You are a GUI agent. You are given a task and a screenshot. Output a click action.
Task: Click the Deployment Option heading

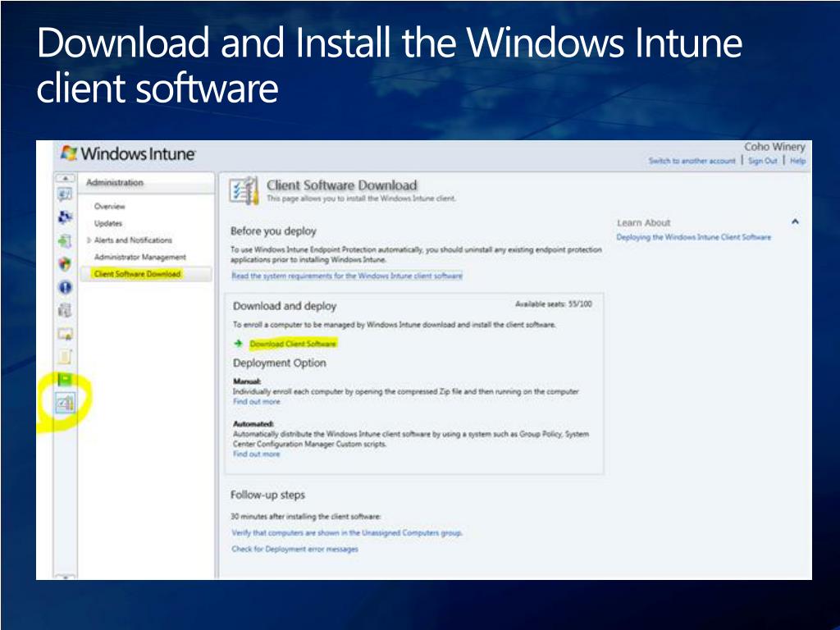(279, 363)
